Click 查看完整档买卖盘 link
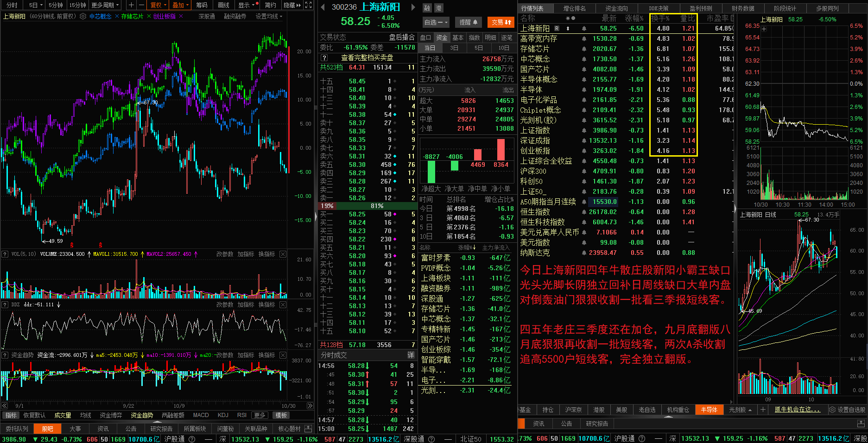 [367, 58]
